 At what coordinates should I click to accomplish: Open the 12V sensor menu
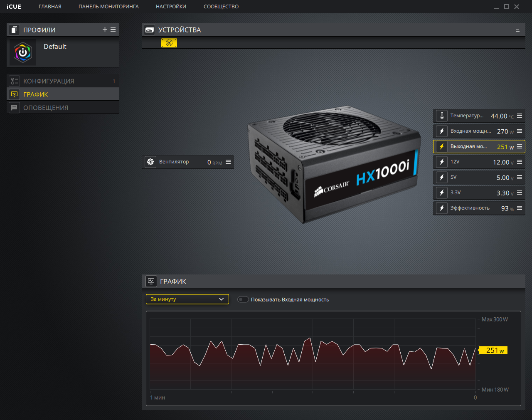(520, 162)
